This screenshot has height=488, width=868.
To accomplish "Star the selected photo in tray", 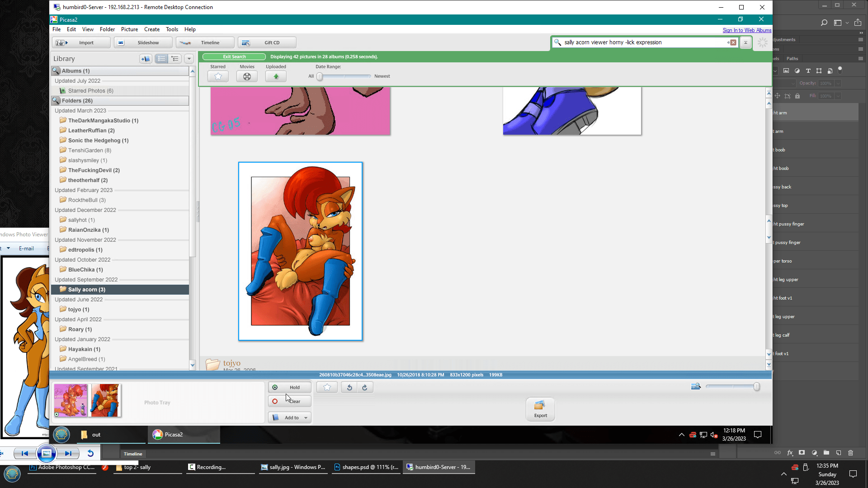I will tap(327, 387).
